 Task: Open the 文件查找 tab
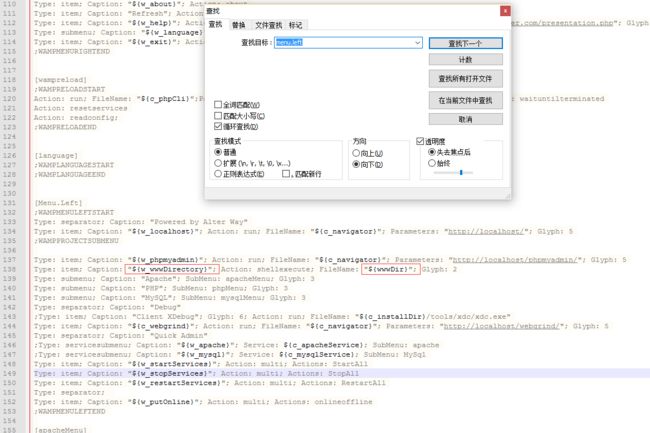click(268, 25)
